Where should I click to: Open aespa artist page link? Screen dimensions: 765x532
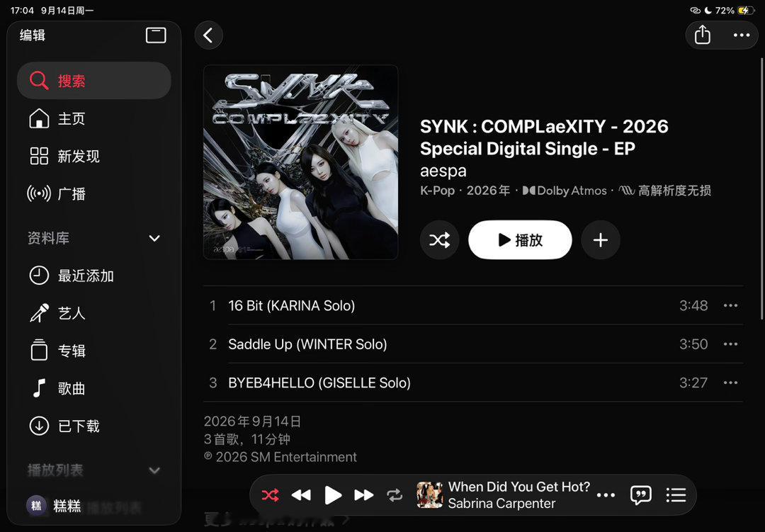point(443,171)
